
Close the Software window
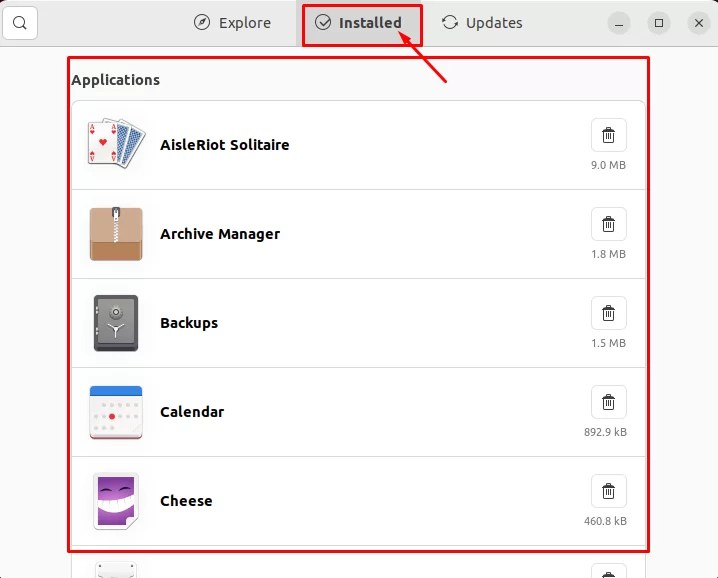(698, 23)
